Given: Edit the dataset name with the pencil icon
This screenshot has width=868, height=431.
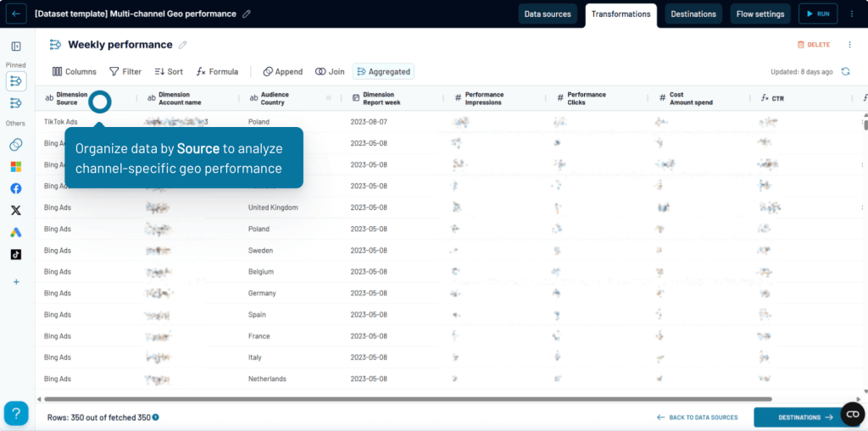Looking at the screenshot, I should coord(247,14).
